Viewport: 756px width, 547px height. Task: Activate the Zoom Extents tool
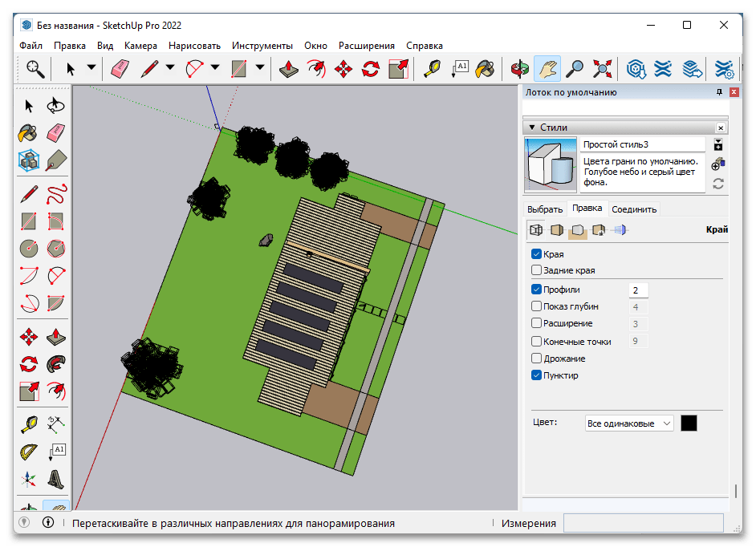pos(602,69)
